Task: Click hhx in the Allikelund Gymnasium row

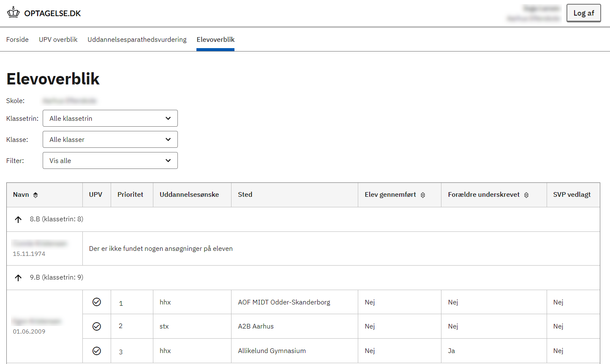Action: point(165,351)
